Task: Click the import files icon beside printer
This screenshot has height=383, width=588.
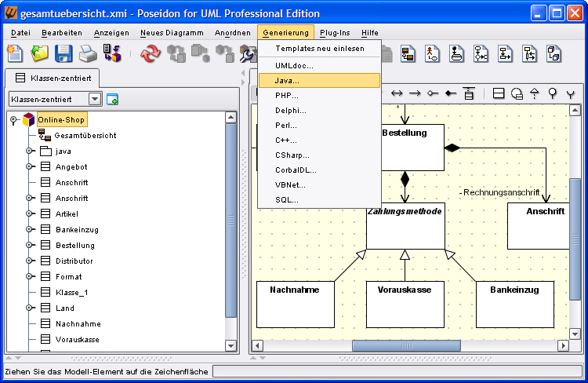Action: click(112, 53)
